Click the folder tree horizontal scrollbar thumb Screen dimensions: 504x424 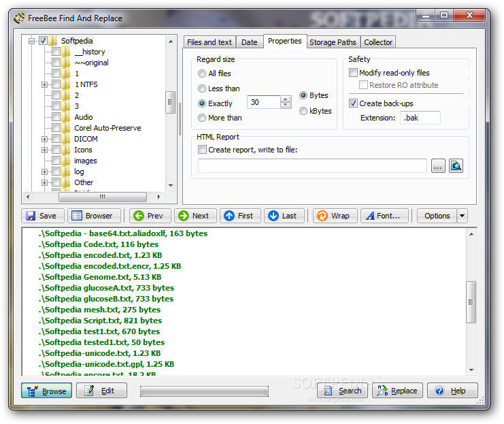click(x=103, y=197)
